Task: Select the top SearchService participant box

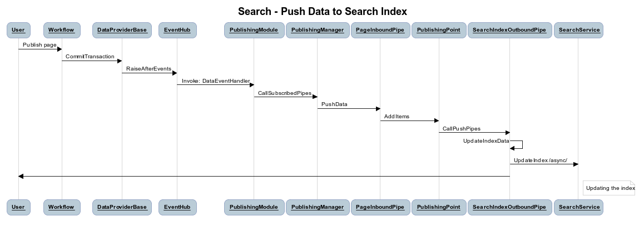Action: (x=578, y=30)
